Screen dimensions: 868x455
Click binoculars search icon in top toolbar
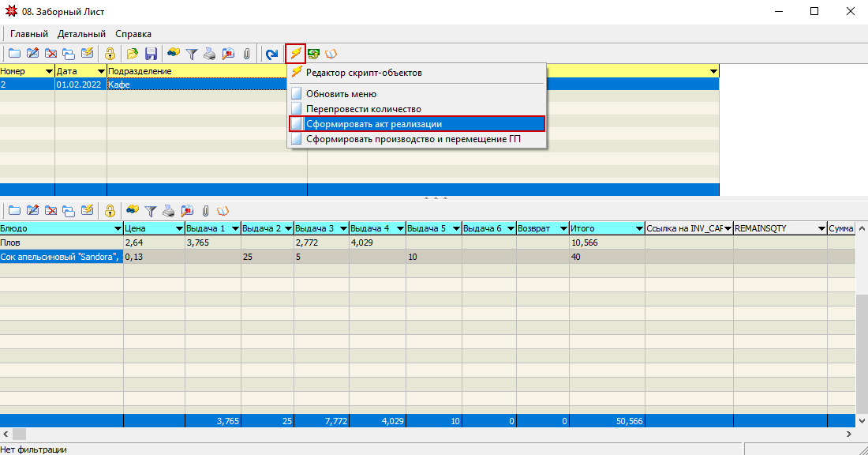(173, 54)
